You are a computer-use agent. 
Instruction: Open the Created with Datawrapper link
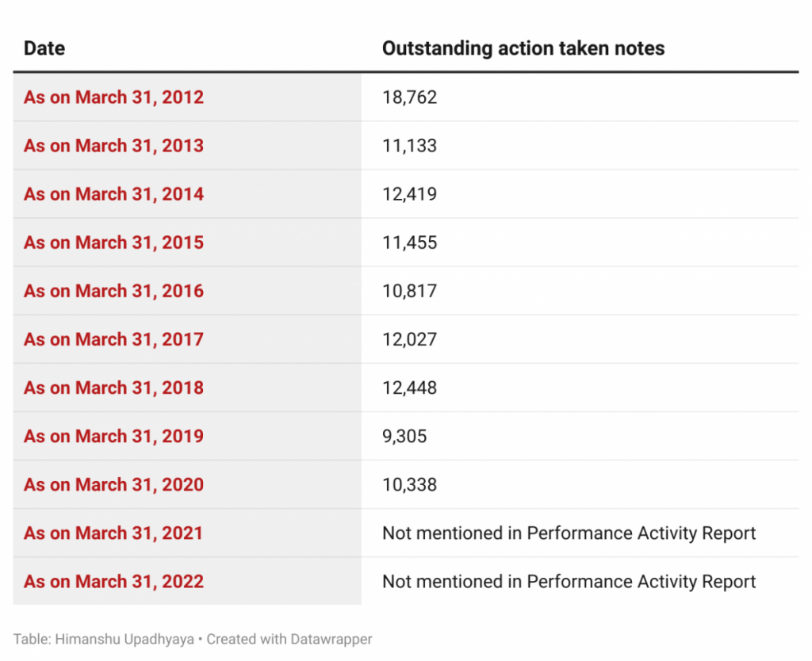point(289,639)
